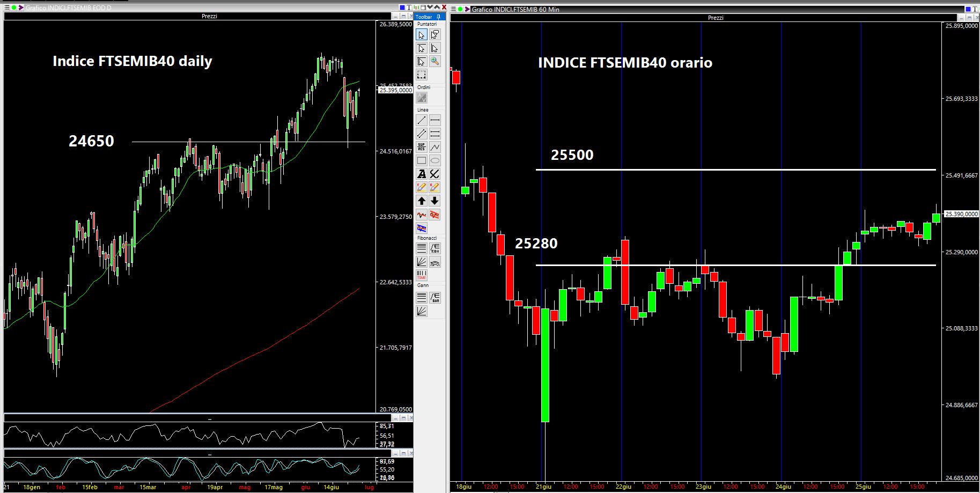Select the Gann GAN extension tool
The image size is (980, 493).
(x=434, y=297)
